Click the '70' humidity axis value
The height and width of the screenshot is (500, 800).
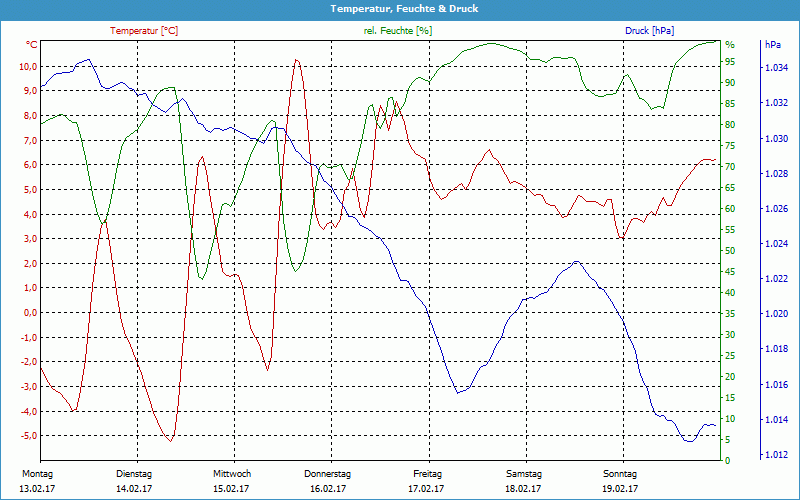point(730,167)
